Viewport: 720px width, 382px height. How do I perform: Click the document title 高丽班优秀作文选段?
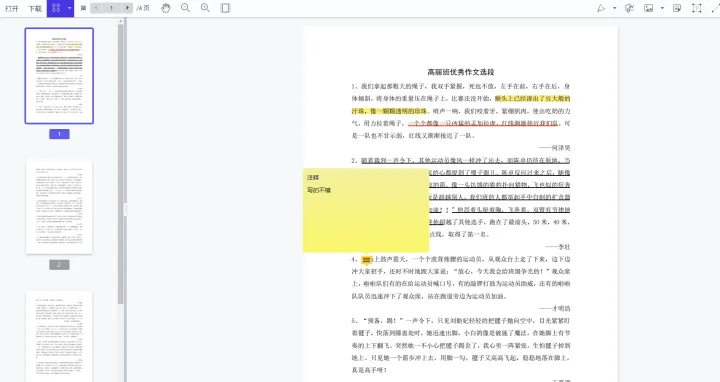coord(461,72)
